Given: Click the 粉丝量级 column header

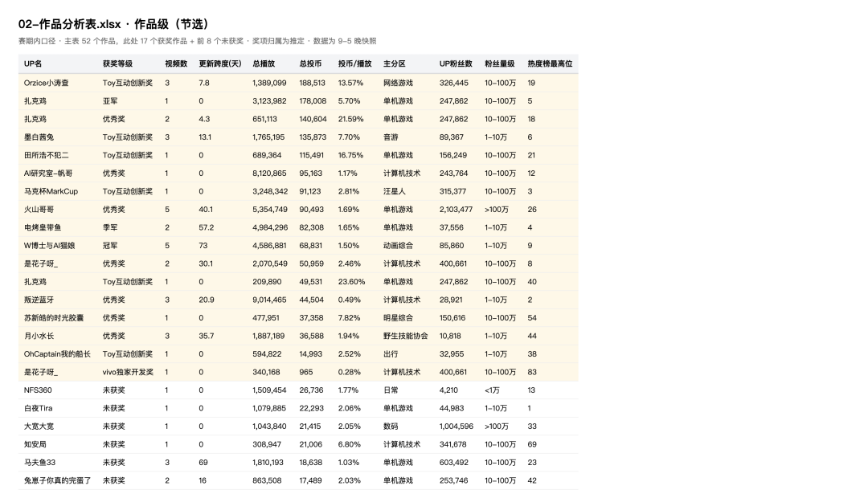Looking at the screenshot, I should coord(500,63).
